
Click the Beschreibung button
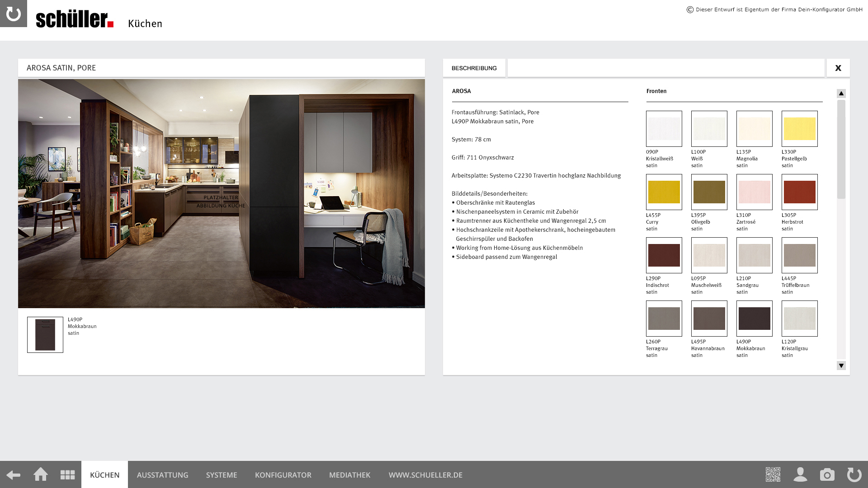[474, 68]
